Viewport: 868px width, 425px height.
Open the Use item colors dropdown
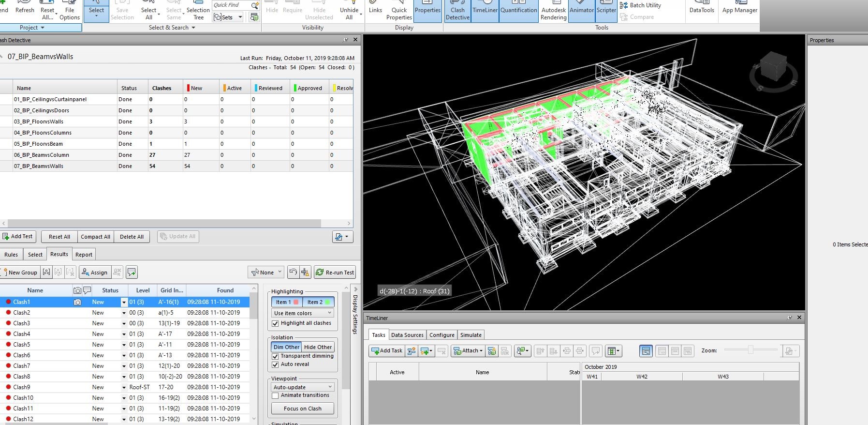pos(303,313)
